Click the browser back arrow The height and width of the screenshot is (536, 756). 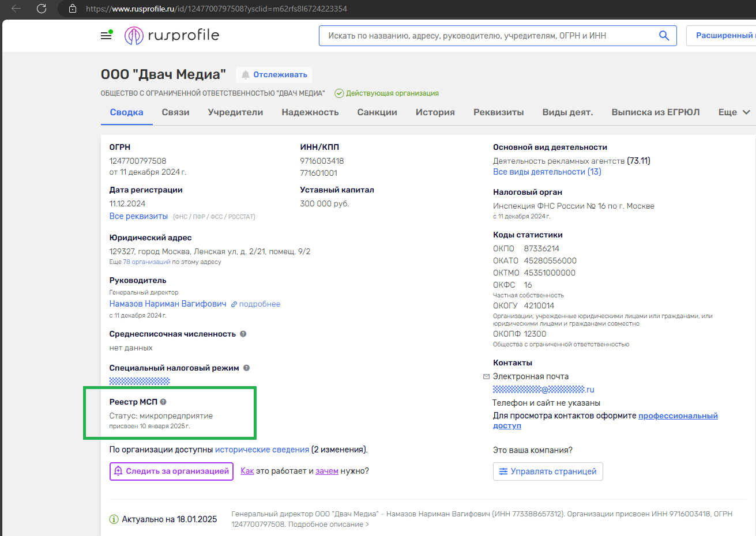(x=16, y=9)
